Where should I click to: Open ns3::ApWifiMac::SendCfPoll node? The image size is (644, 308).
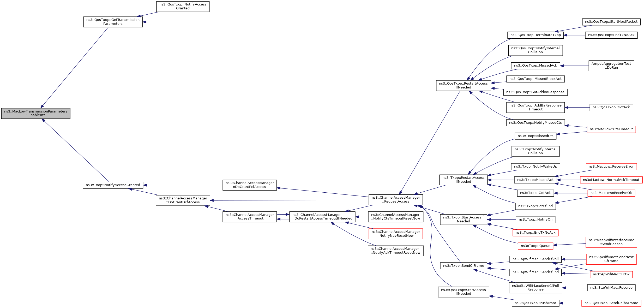coord(535,259)
